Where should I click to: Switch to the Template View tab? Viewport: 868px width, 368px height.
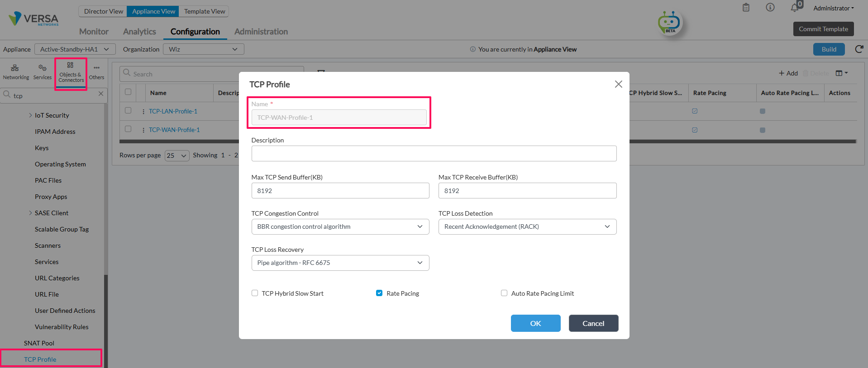(205, 11)
